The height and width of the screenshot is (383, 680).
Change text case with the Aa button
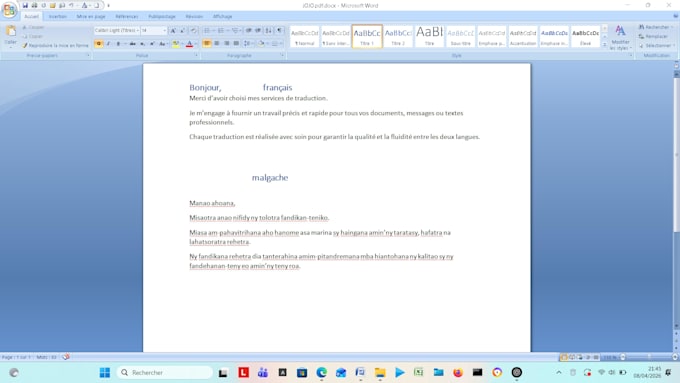(x=163, y=44)
